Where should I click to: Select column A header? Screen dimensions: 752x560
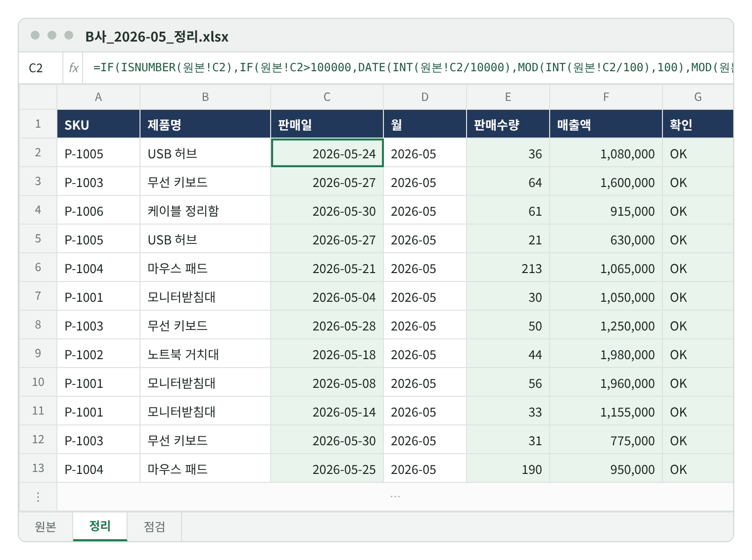98,97
